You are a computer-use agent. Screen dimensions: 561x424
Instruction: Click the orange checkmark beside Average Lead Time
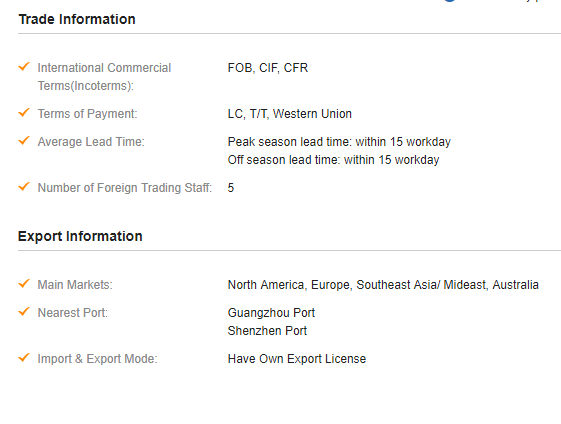coord(24,140)
